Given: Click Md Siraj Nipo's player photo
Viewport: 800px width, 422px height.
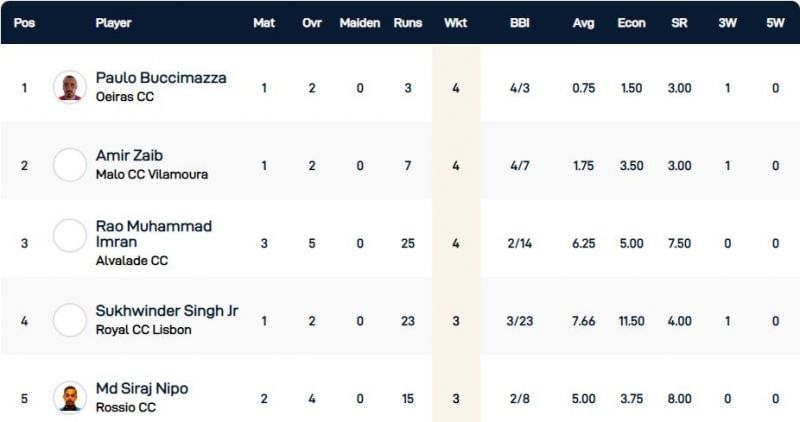Looking at the screenshot, I should 70,397.
